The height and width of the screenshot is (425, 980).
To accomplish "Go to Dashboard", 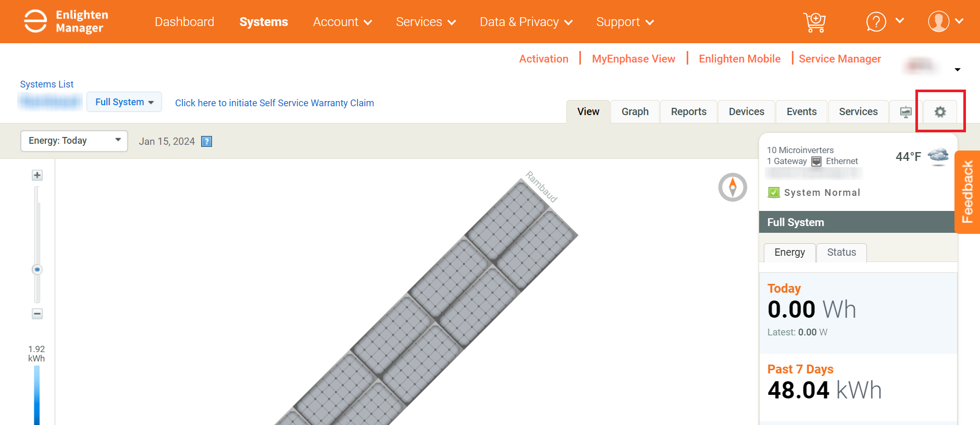I will tap(184, 22).
